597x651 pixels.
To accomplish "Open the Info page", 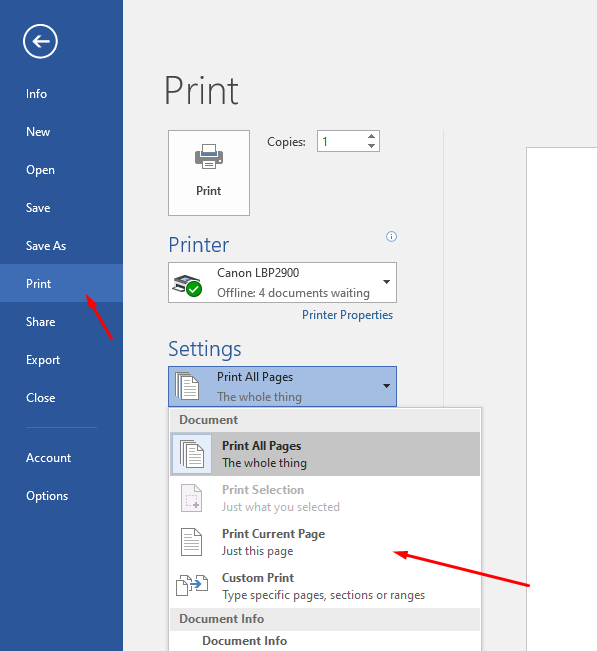I will pos(37,94).
